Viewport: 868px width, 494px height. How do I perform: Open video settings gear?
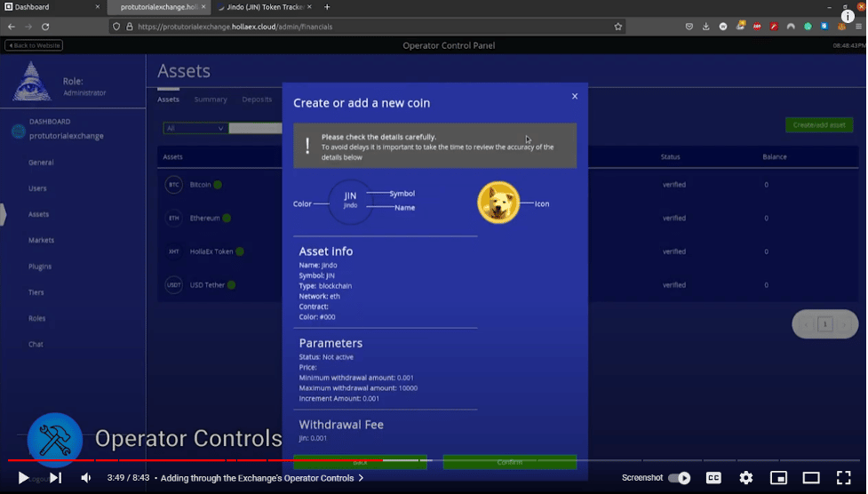[746, 477]
